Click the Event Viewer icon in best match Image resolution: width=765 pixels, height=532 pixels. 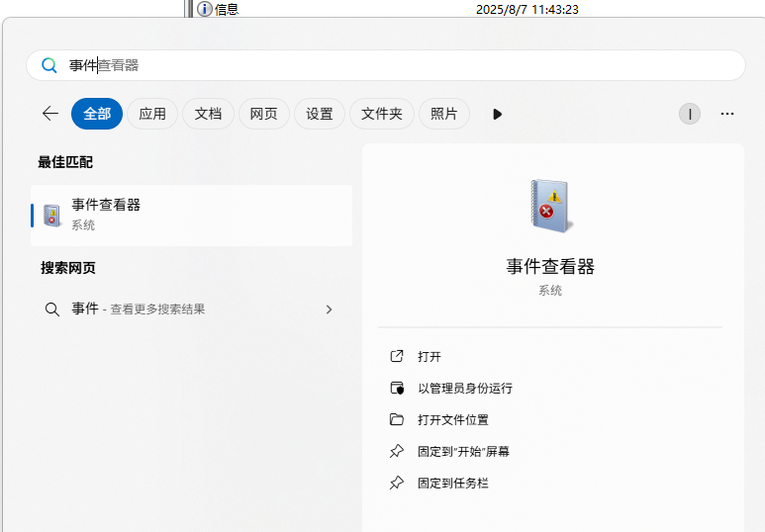click(51, 216)
